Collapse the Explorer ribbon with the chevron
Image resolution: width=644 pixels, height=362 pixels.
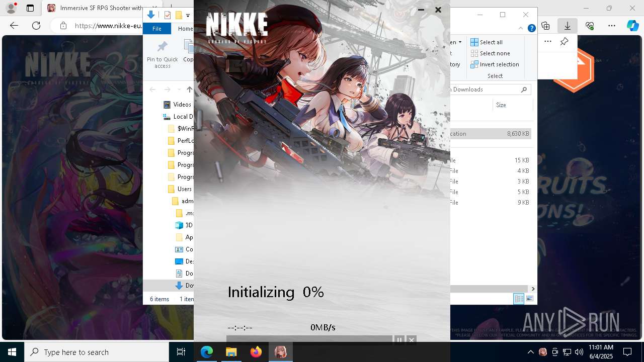pos(521,29)
